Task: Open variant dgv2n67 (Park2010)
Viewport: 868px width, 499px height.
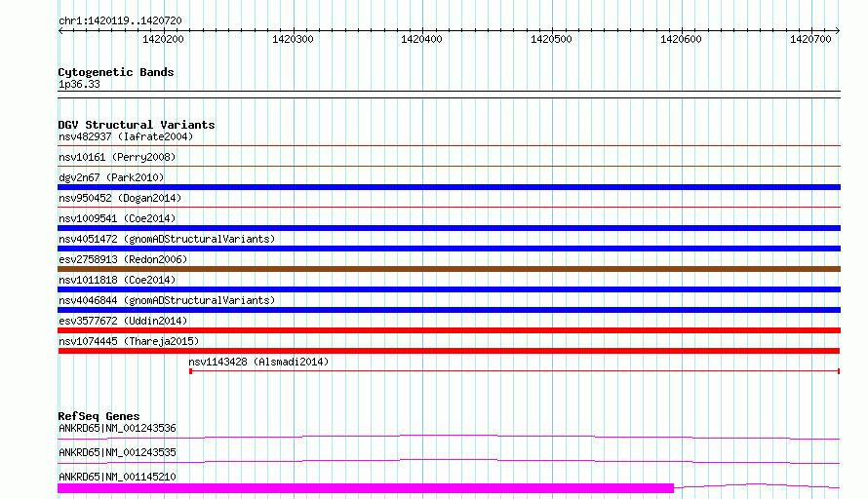Action: [111, 177]
